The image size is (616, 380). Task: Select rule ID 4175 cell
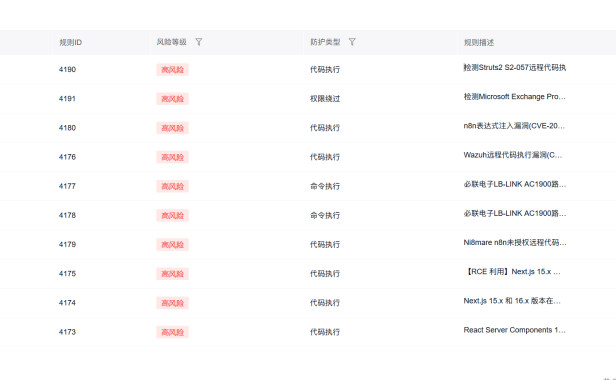(67, 274)
